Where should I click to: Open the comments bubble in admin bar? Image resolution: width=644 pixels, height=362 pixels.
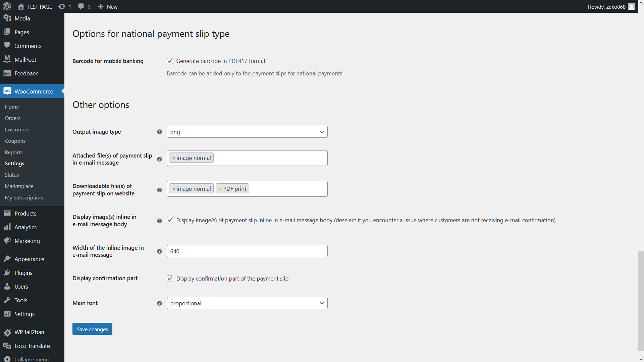[x=81, y=7]
